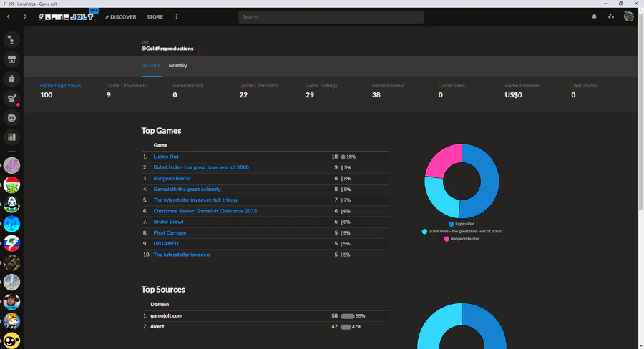Open the quests icon with red dot
The height and width of the screenshot is (349, 644).
click(x=11, y=98)
